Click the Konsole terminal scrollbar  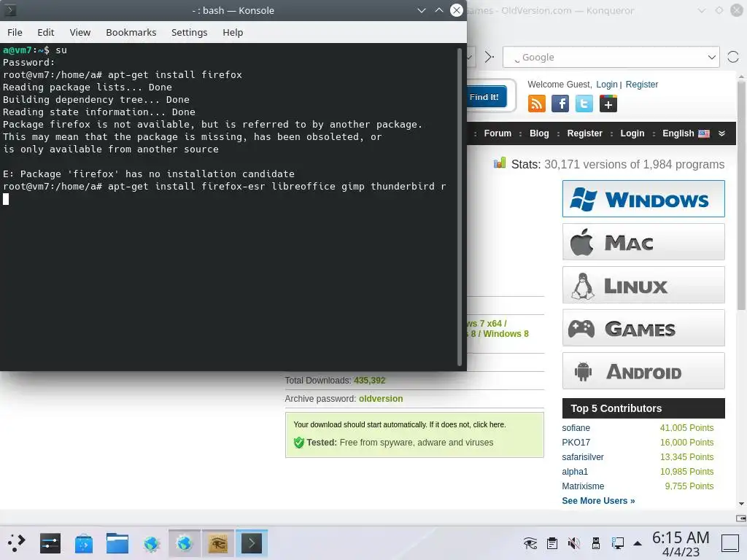point(460,206)
